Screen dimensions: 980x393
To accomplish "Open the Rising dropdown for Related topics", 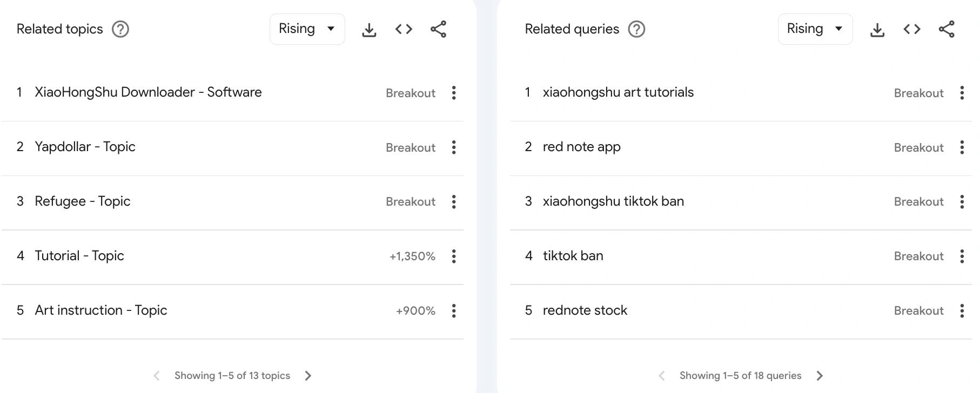I will pyautogui.click(x=307, y=29).
